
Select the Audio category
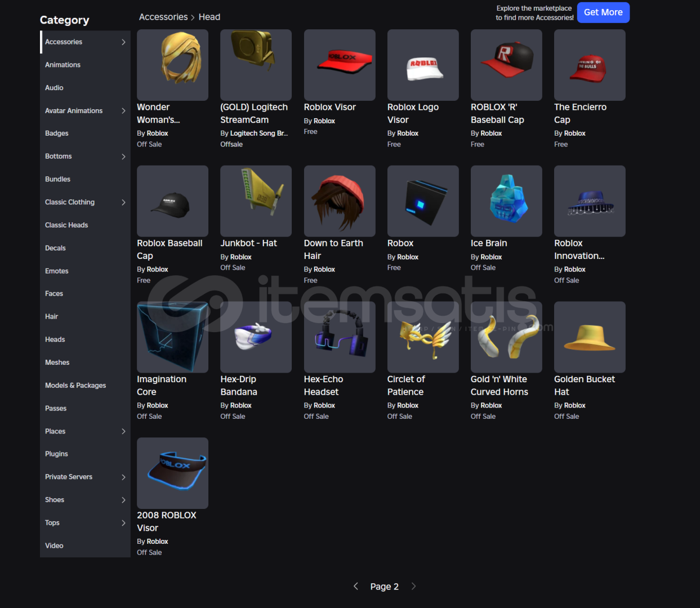point(85,88)
